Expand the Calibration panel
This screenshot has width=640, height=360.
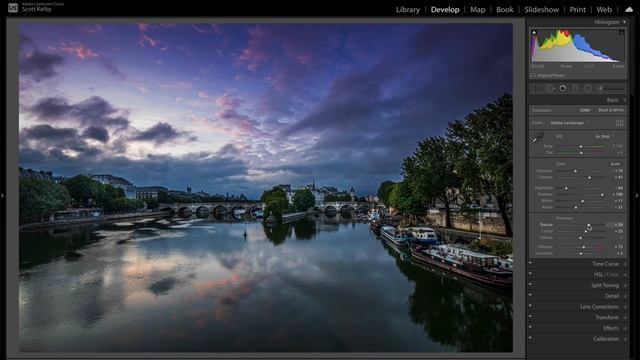606,339
